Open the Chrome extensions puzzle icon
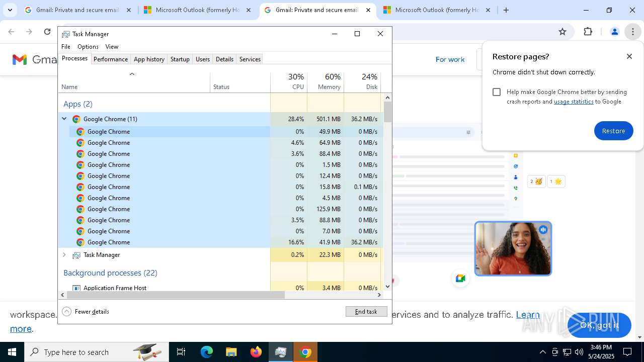 pos(588,32)
